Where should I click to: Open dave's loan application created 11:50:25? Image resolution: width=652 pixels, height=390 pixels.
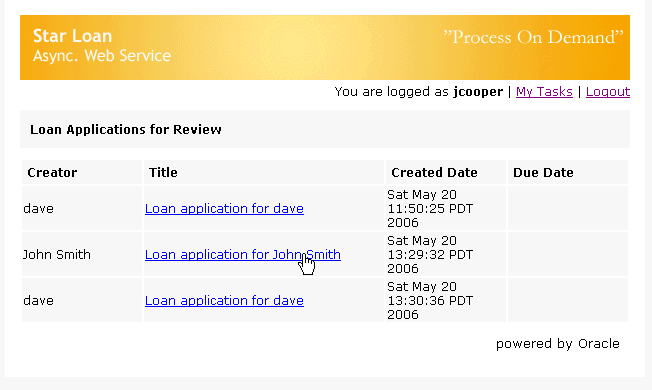click(224, 208)
